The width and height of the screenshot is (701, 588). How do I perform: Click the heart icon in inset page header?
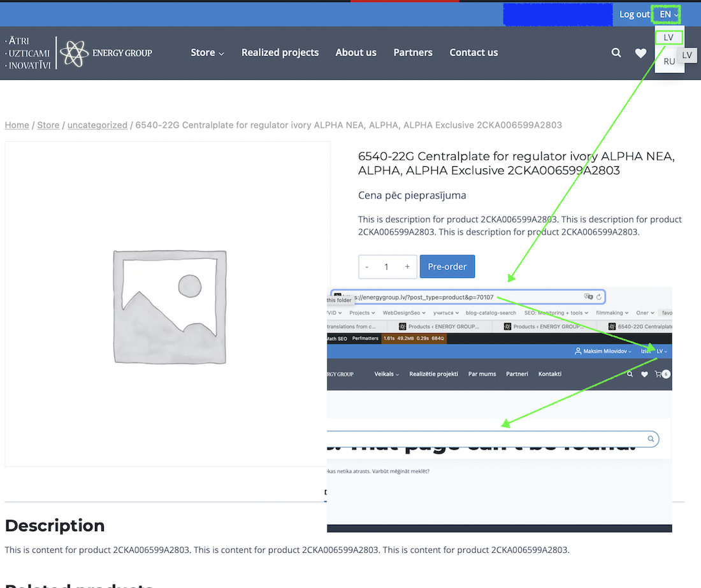coord(644,375)
